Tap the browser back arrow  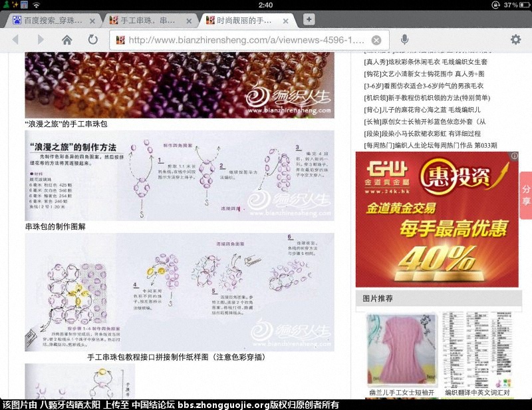(15, 40)
